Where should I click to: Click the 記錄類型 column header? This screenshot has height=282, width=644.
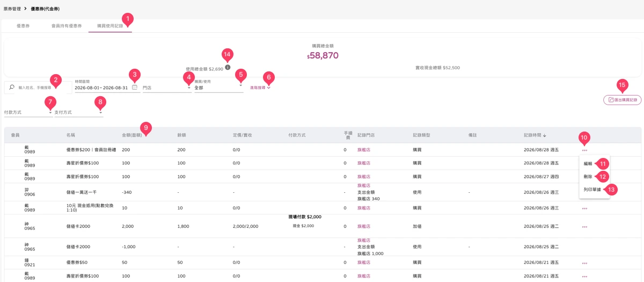click(422, 135)
